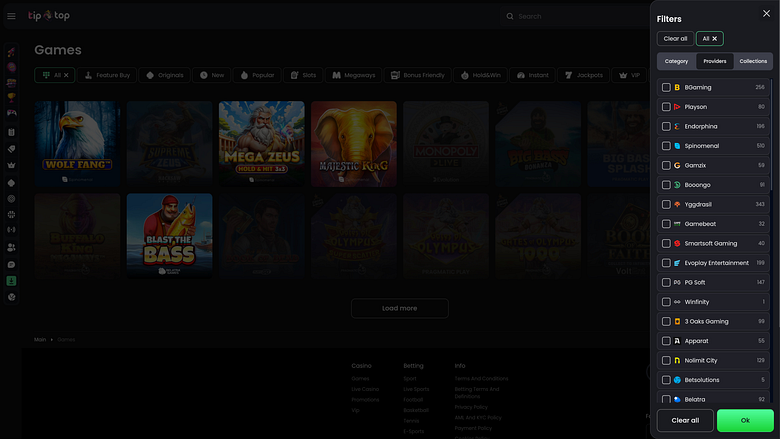The image size is (780, 439).
Task: Click the 3 Oaks Gaming logo
Action: pos(677,322)
